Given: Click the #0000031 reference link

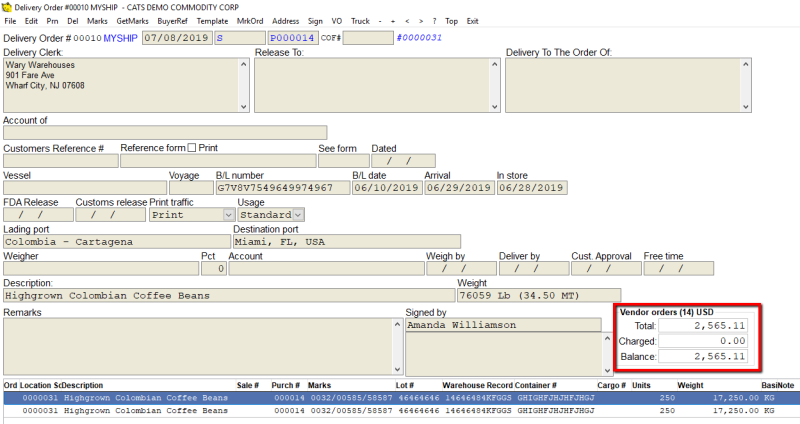Looking at the screenshot, I should coord(419,38).
